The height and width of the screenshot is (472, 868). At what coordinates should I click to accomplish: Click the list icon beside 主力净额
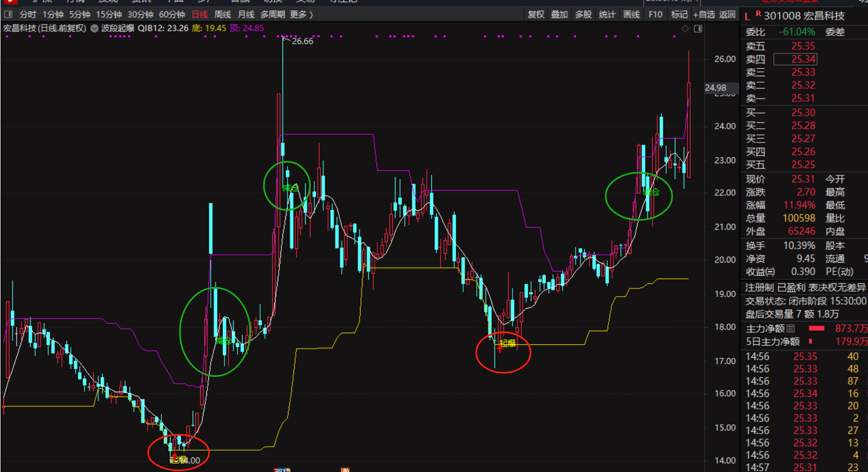[791, 328]
